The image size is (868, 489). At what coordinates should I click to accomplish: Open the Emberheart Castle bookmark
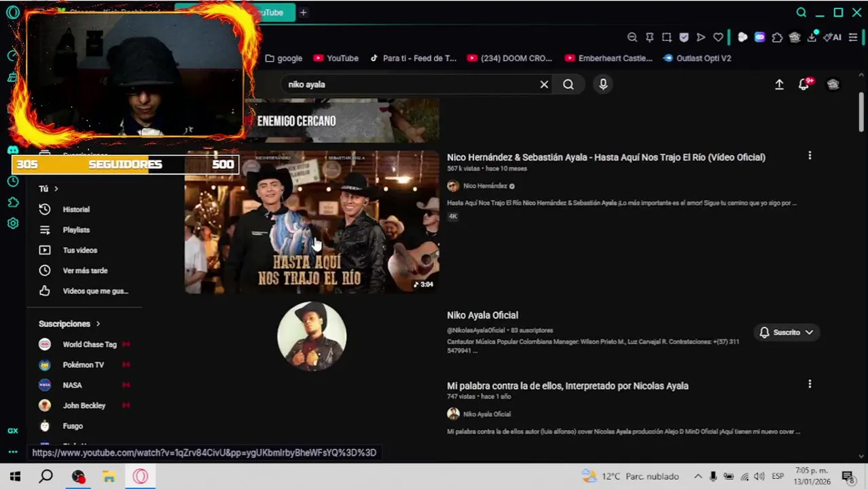click(609, 58)
